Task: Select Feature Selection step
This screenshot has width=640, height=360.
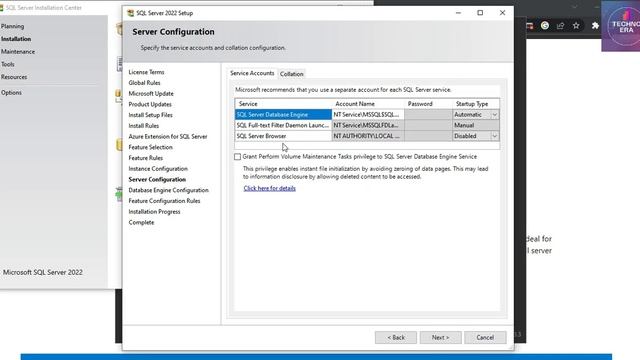Action: point(151,147)
